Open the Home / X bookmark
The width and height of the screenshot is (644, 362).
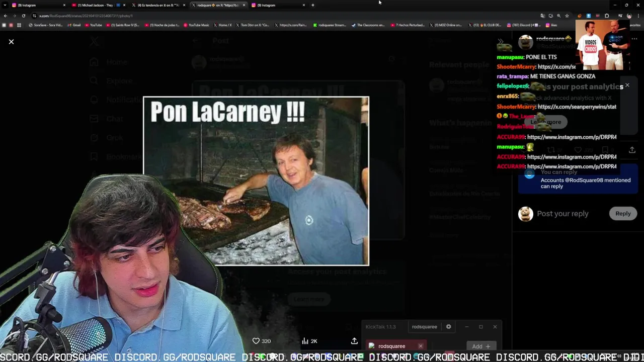[x=222, y=25]
